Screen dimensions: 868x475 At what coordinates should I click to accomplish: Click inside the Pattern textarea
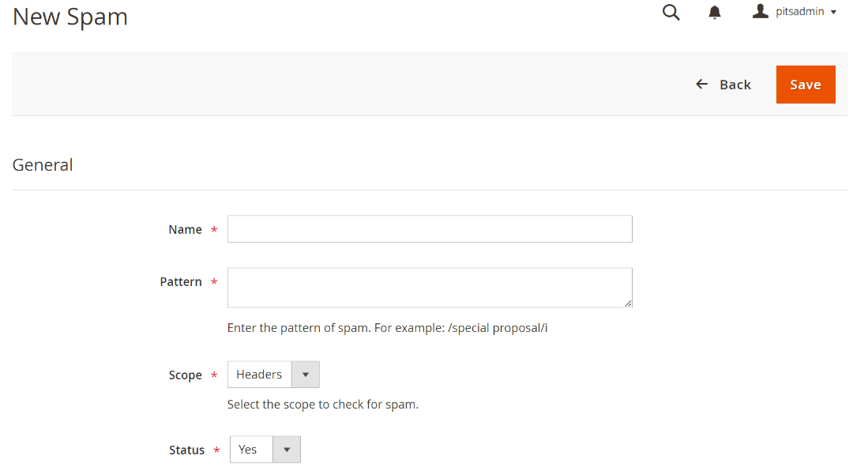430,287
